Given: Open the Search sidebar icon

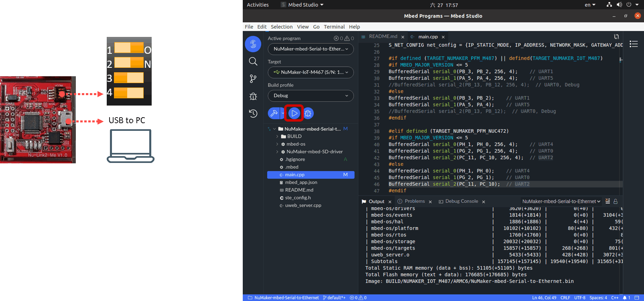Looking at the screenshot, I should pos(253,61).
